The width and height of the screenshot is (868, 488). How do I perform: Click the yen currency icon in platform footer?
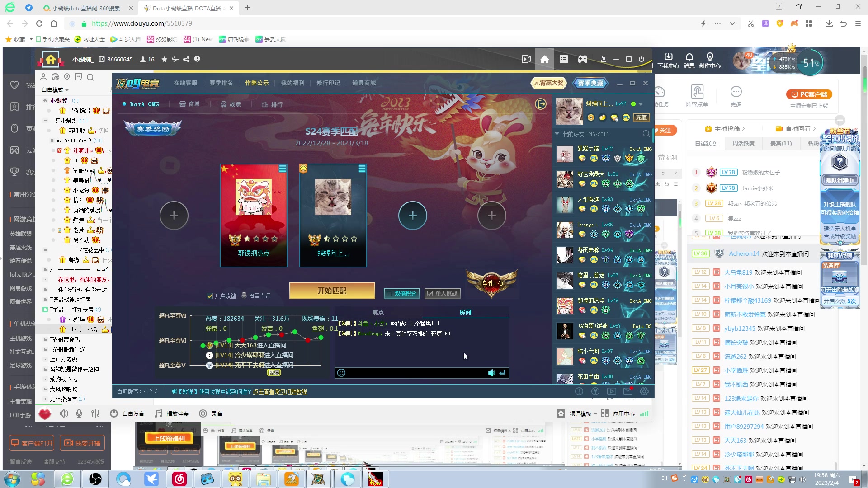click(595, 392)
